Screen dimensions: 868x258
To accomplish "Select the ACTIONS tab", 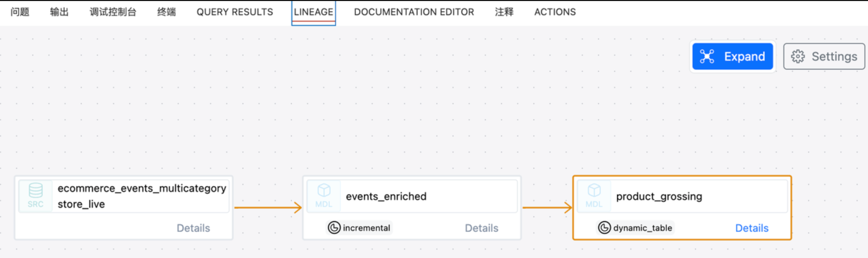I will (555, 12).
